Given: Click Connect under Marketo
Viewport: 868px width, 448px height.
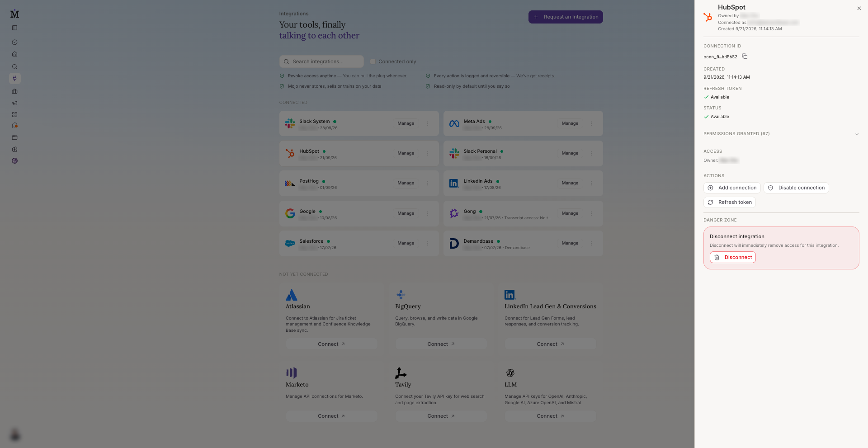Looking at the screenshot, I should (331, 416).
